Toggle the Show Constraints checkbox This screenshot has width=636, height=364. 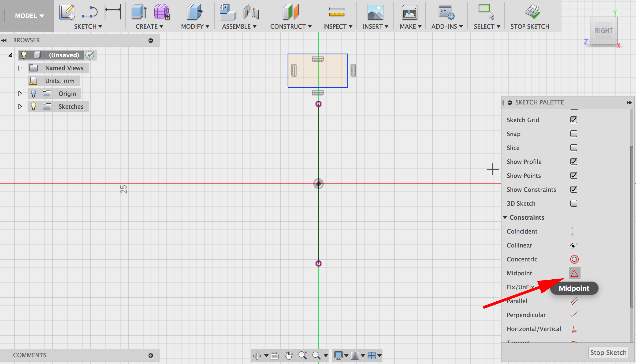tap(574, 189)
